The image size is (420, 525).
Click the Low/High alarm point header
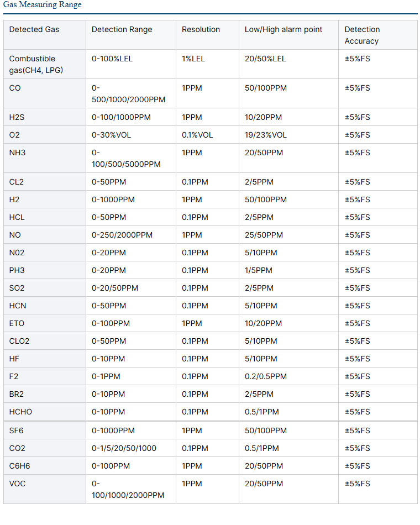283,29
